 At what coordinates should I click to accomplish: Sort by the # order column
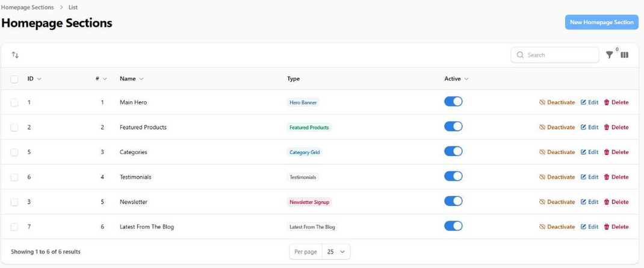[x=101, y=79]
